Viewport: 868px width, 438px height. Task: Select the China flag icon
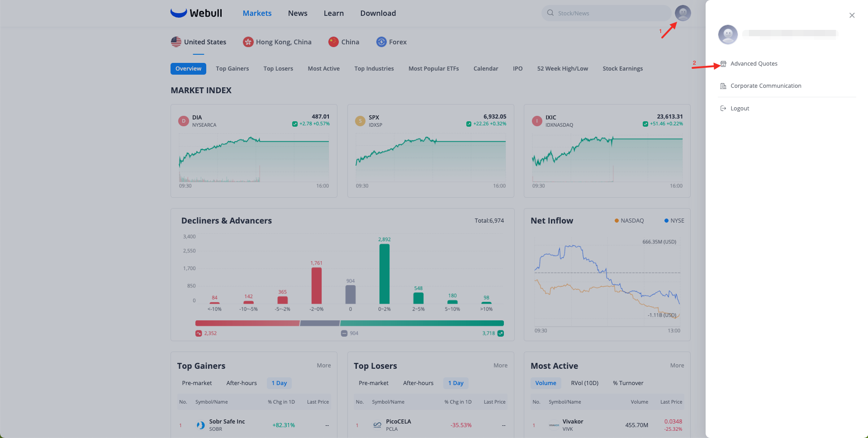pyautogui.click(x=333, y=42)
